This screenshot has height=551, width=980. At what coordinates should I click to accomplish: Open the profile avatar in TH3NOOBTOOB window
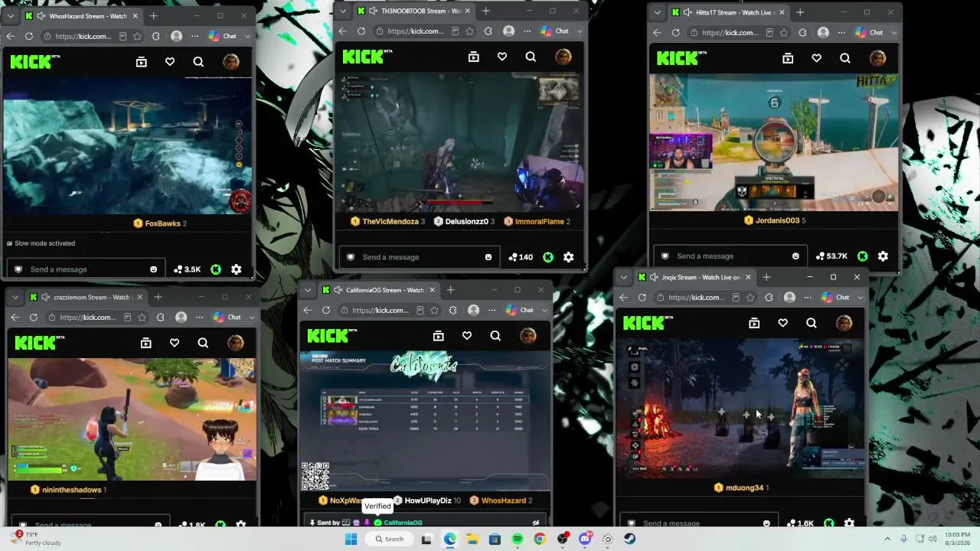tap(563, 57)
